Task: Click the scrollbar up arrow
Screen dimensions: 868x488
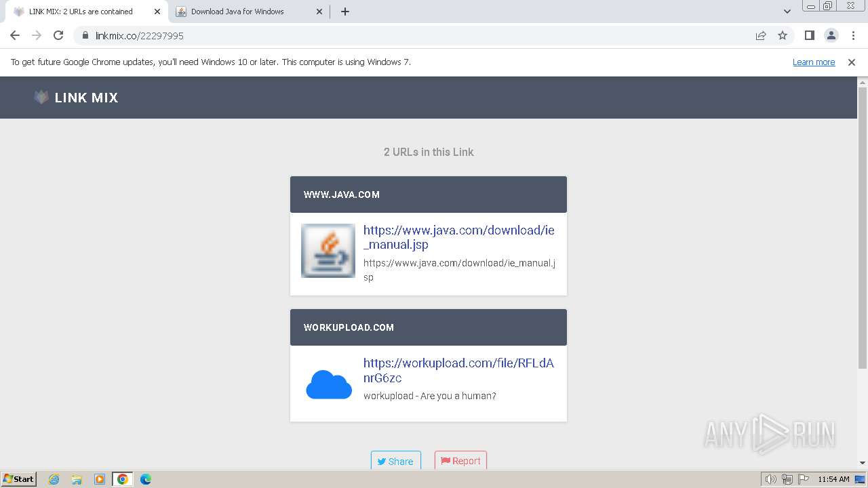Action: click(x=863, y=82)
